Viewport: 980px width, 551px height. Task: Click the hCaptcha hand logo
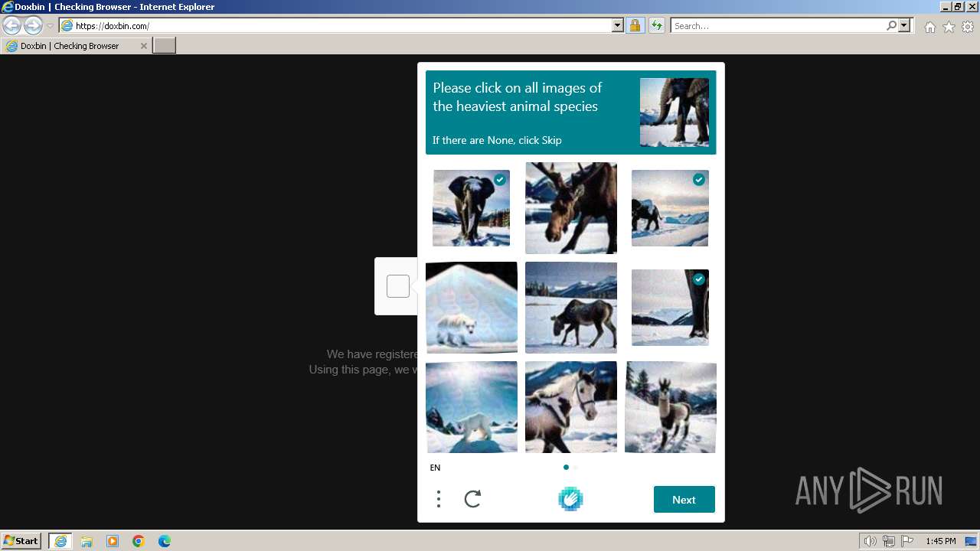click(x=570, y=499)
